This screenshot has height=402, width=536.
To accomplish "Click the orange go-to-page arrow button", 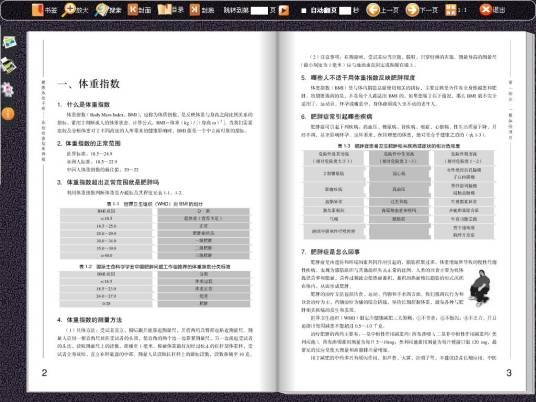I will 284,10.
